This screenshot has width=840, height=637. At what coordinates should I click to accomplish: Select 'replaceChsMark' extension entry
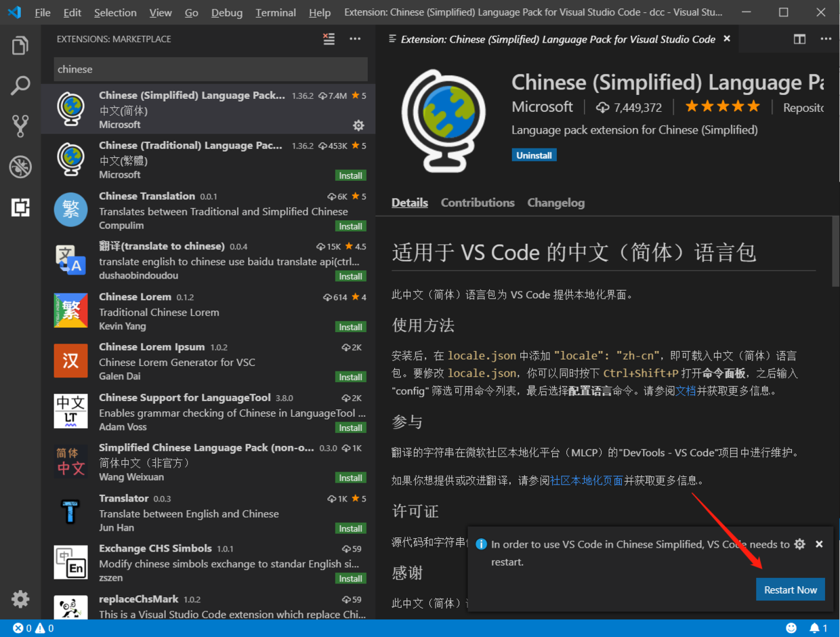point(208,607)
